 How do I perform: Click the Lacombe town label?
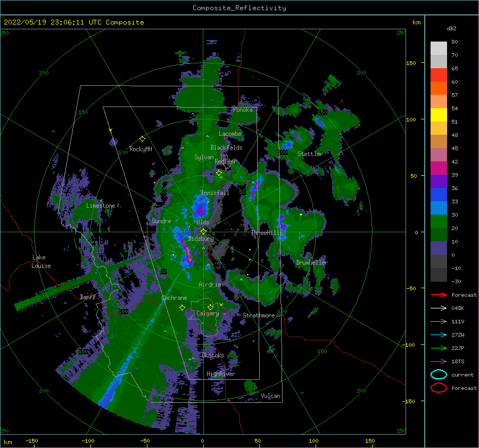[230, 134]
